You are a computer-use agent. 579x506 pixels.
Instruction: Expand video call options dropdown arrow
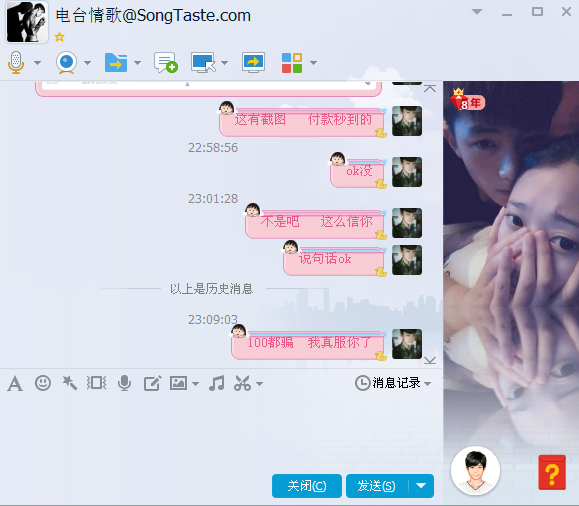[88, 63]
